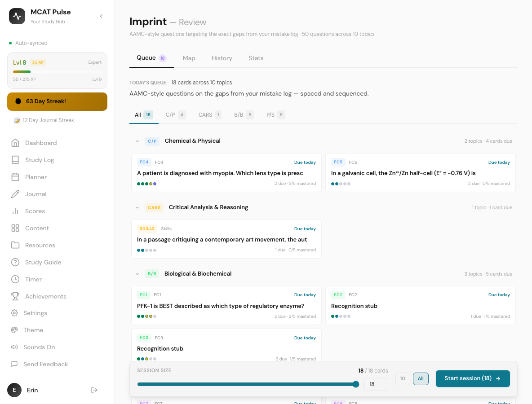Viewport: 532px width, 404px height.
Task: Select the Journal pencil icon
Action: [15, 194]
